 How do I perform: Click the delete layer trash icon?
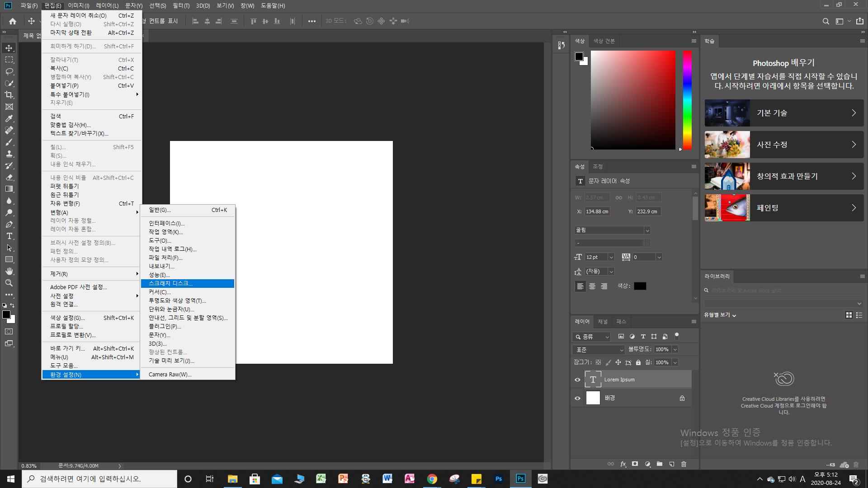coord(684,464)
